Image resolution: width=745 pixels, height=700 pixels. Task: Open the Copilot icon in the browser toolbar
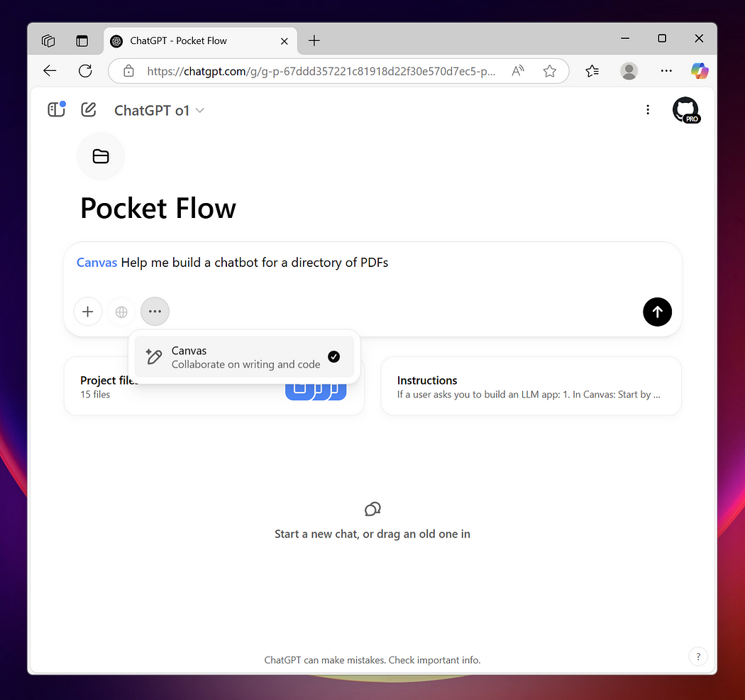click(700, 71)
